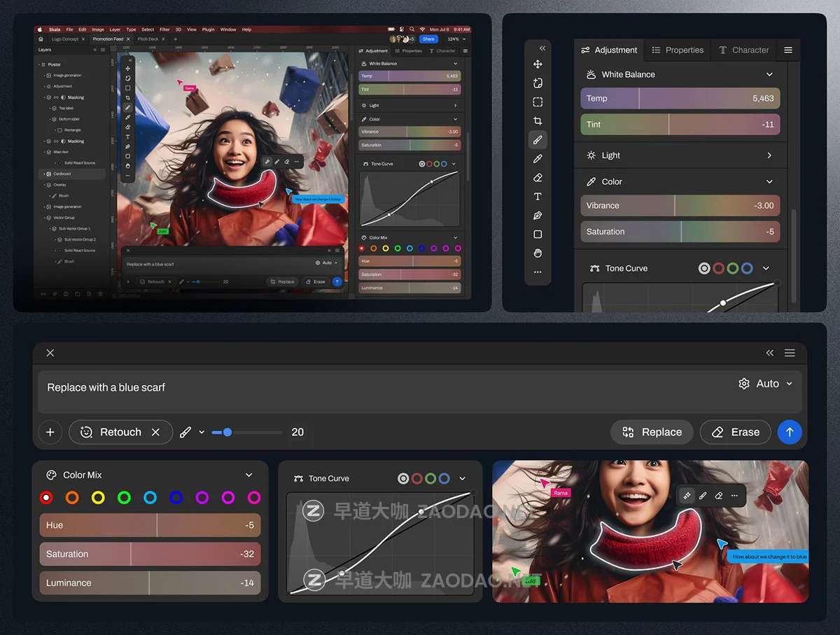Switch to the Pitch Deck document tab
The height and width of the screenshot is (635, 840).
(148, 39)
